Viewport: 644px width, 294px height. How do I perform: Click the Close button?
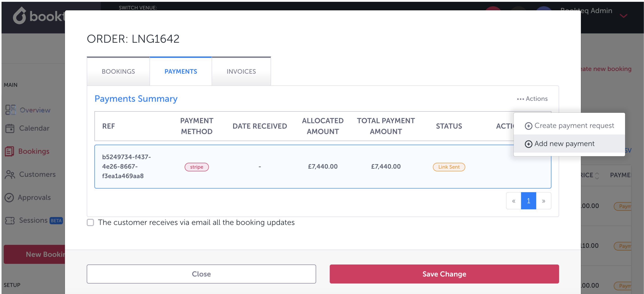pyautogui.click(x=201, y=274)
